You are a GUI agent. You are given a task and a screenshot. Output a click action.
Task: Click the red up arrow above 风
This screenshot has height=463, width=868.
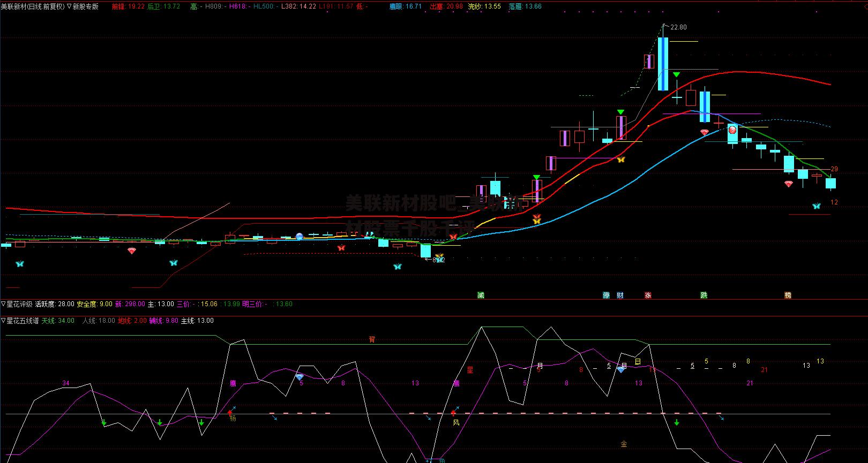coord(453,412)
